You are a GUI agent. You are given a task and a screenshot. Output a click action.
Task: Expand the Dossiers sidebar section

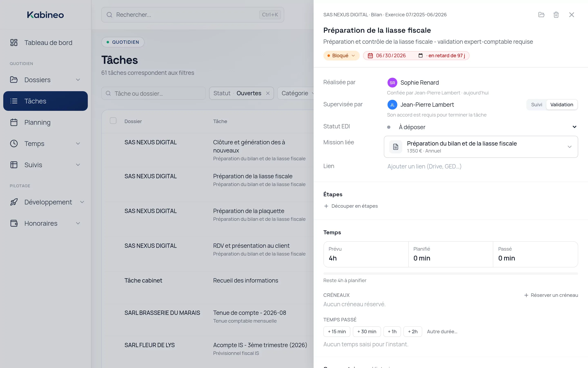click(78, 80)
